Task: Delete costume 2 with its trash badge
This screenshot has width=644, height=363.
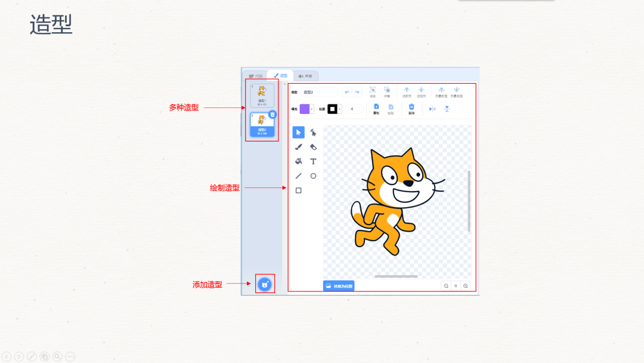Action: [273, 115]
